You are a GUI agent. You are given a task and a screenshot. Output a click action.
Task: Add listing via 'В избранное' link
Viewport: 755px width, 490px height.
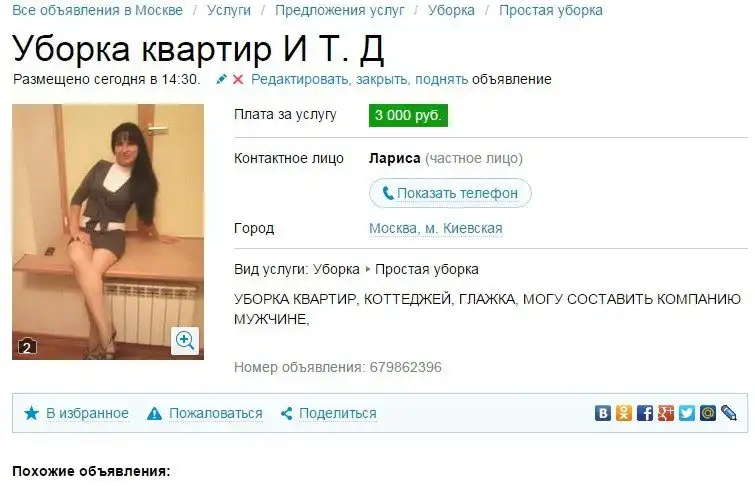[87, 413]
